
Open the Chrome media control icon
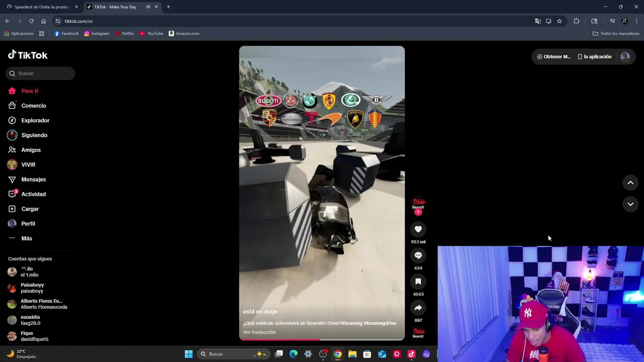click(612, 21)
